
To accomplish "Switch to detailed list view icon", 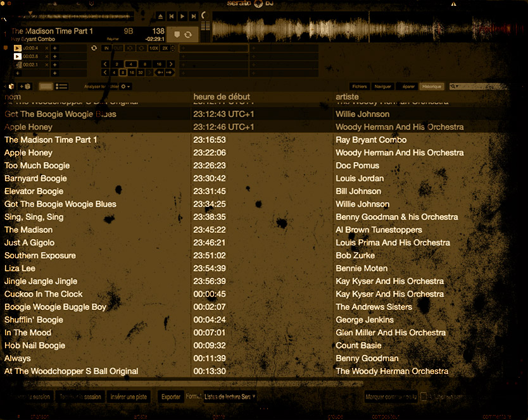I will pos(61,87).
